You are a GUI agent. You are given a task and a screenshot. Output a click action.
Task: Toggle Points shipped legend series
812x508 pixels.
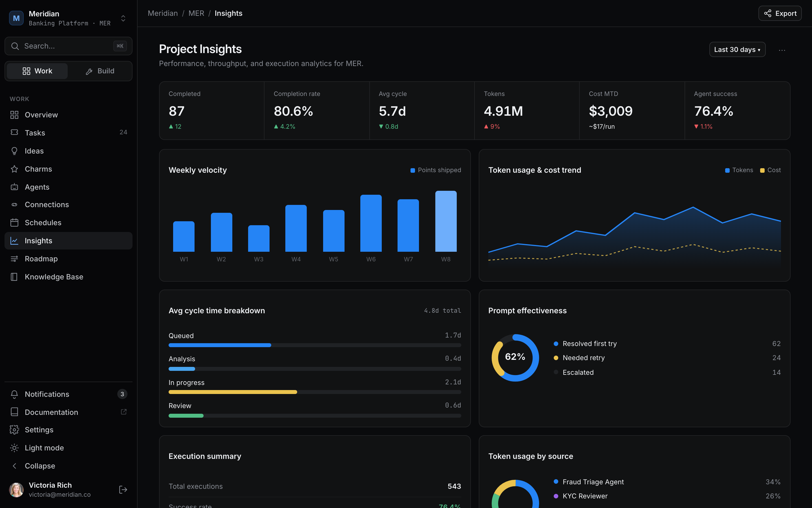(x=436, y=170)
